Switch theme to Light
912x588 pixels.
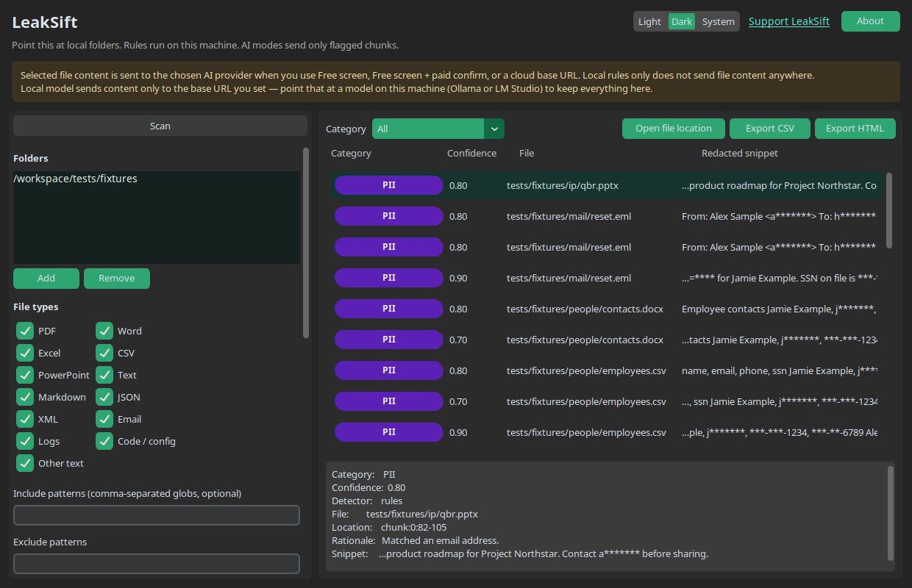pyautogui.click(x=649, y=21)
